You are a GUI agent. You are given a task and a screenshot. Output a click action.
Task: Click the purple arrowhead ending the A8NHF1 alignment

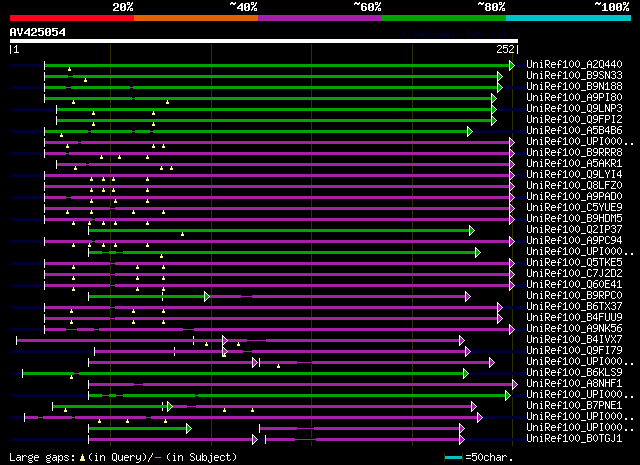tap(515, 385)
